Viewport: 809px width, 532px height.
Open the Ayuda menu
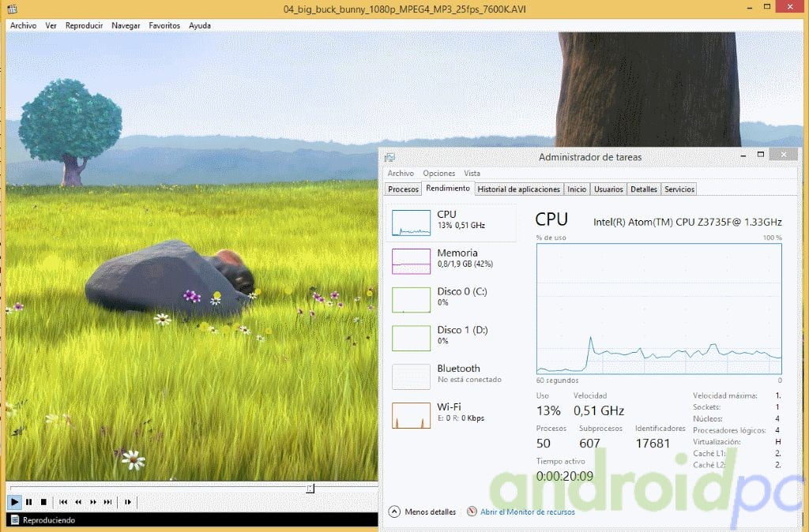[x=200, y=25]
